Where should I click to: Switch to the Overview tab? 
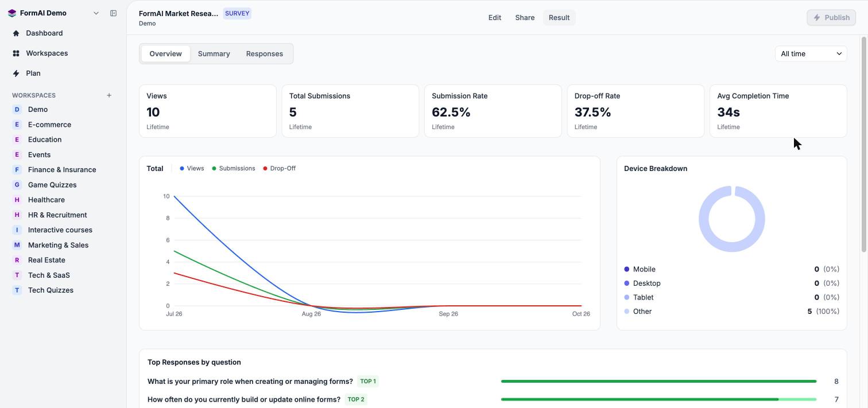point(165,54)
